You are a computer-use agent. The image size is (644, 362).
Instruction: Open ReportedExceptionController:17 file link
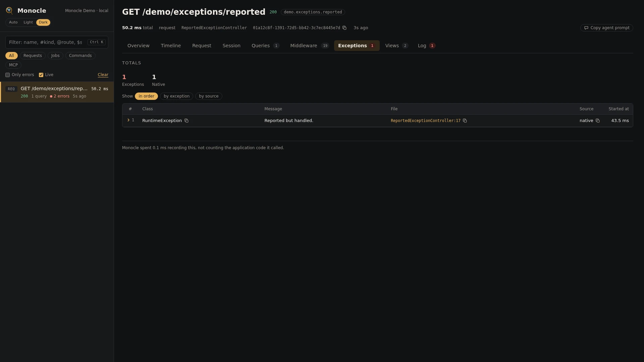tap(425, 121)
